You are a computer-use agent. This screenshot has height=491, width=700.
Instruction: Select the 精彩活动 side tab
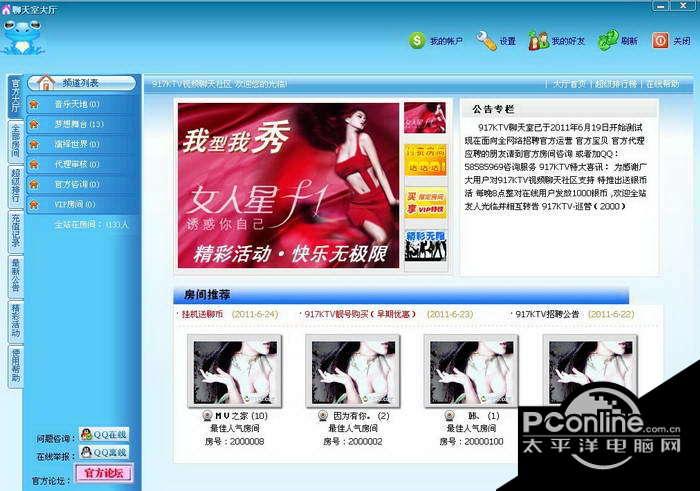[x=16, y=320]
